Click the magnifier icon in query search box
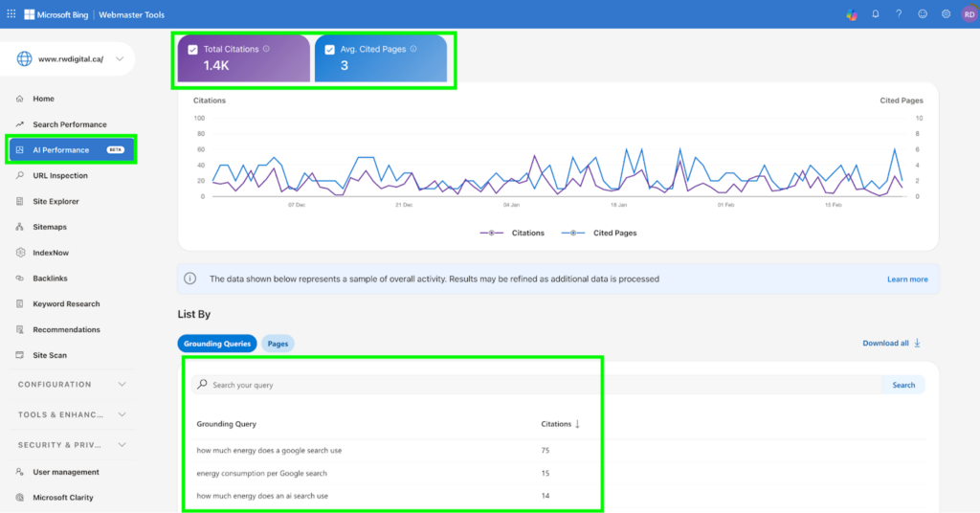This screenshot has width=980, height=513. [x=202, y=385]
